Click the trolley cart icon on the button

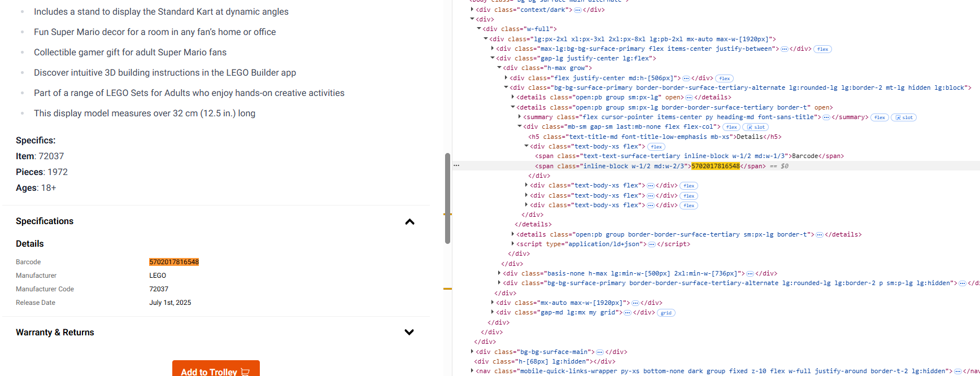[245, 372]
